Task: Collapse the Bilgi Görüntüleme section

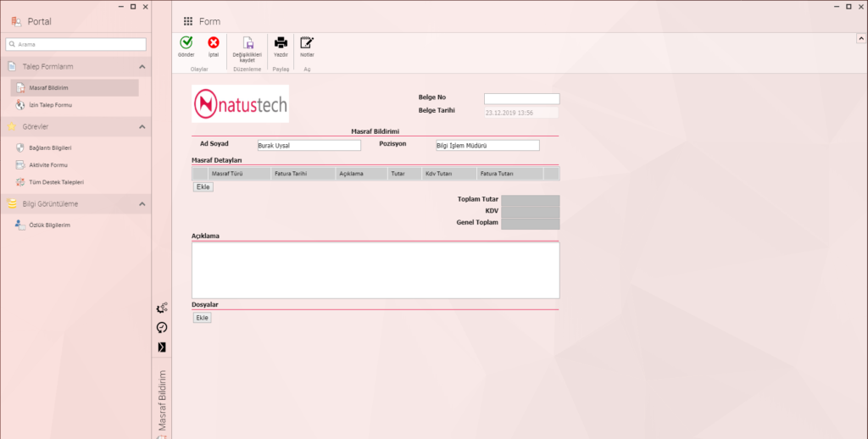Action: pyautogui.click(x=142, y=203)
